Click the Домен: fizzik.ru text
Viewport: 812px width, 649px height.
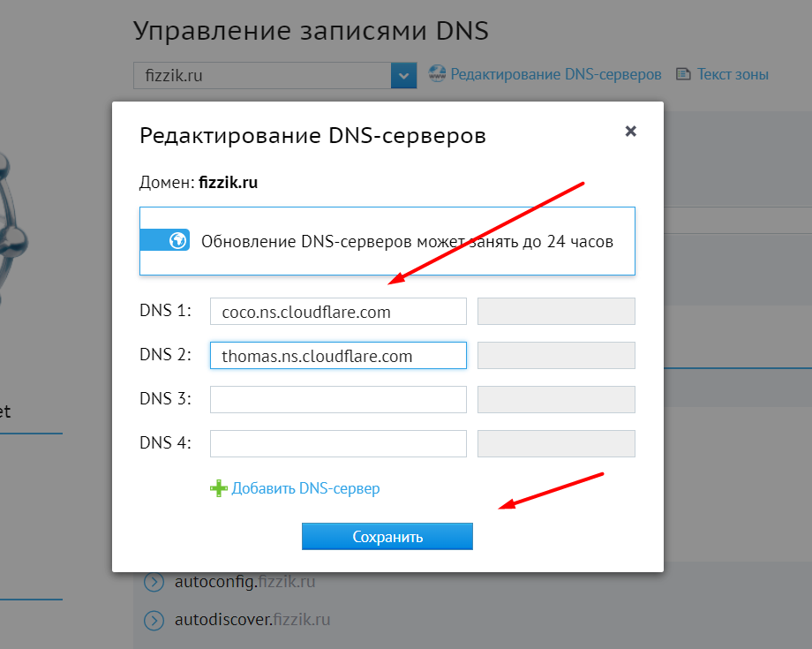point(199,182)
